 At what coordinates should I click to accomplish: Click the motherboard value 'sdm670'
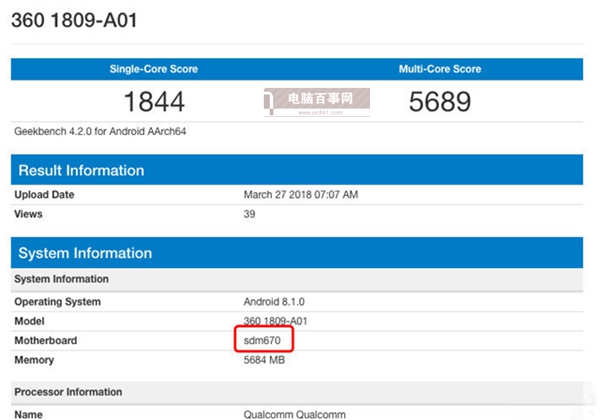(x=262, y=340)
